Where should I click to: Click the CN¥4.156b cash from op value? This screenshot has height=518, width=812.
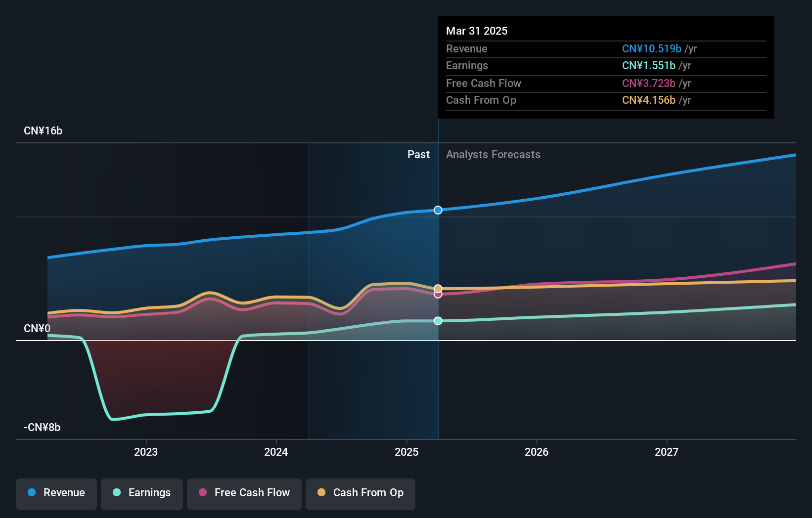(x=649, y=100)
